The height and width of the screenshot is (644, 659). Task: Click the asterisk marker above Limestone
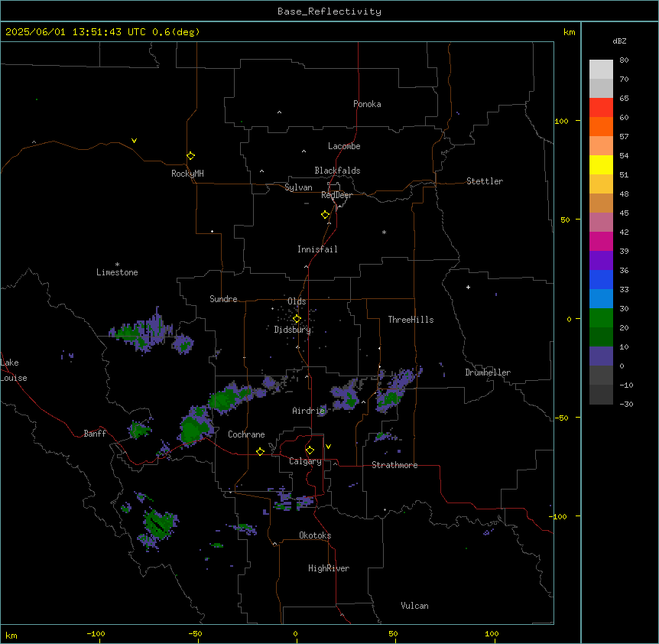pos(117,265)
